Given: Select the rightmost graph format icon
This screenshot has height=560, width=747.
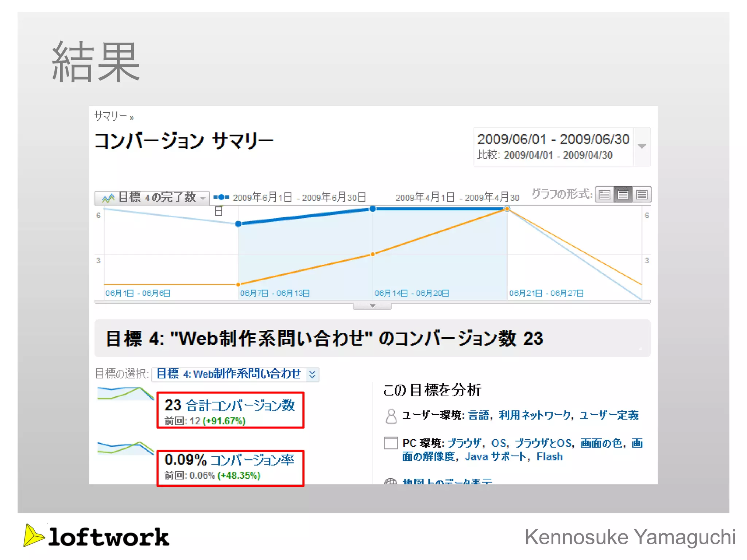Looking at the screenshot, I should coord(642,195).
